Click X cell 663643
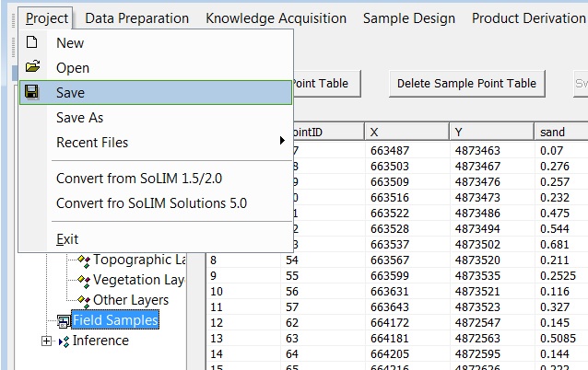 tap(406, 307)
